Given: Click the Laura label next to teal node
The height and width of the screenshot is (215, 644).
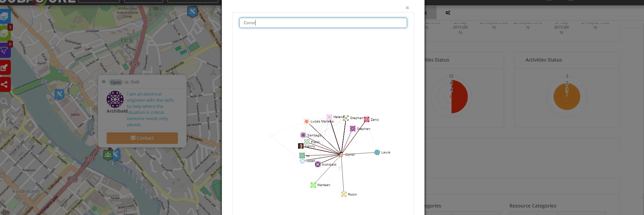Looking at the screenshot, I should (x=386, y=152).
